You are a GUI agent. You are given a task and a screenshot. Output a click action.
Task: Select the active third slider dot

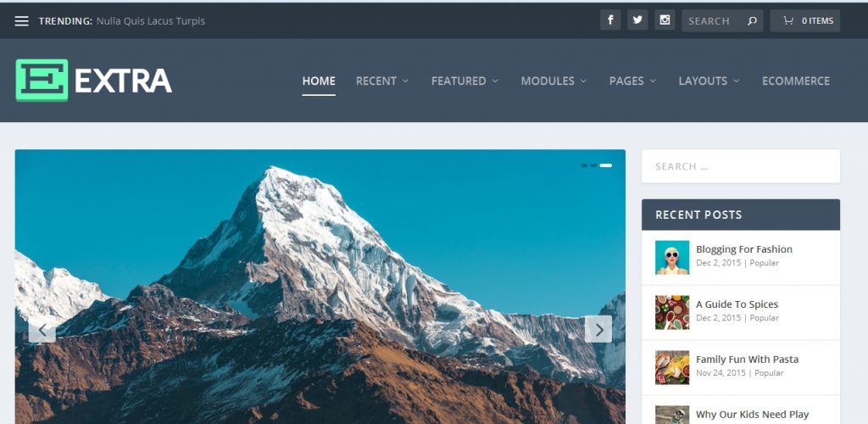(605, 165)
